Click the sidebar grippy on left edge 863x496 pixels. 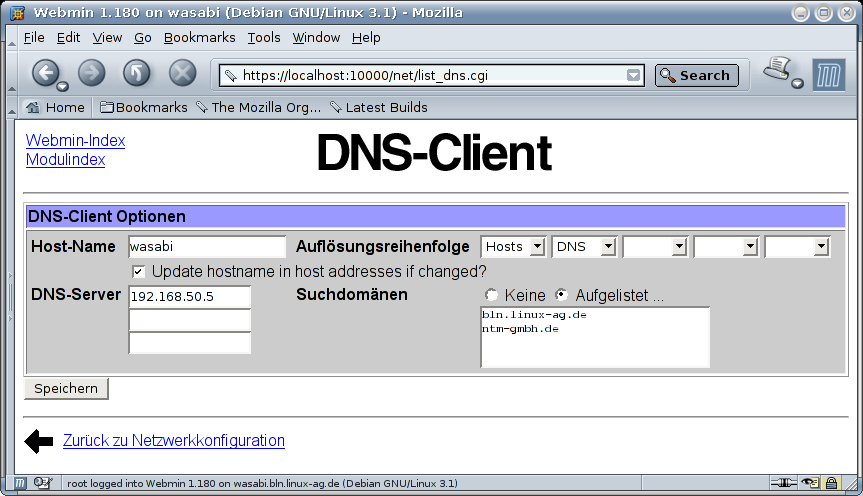point(10,297)
